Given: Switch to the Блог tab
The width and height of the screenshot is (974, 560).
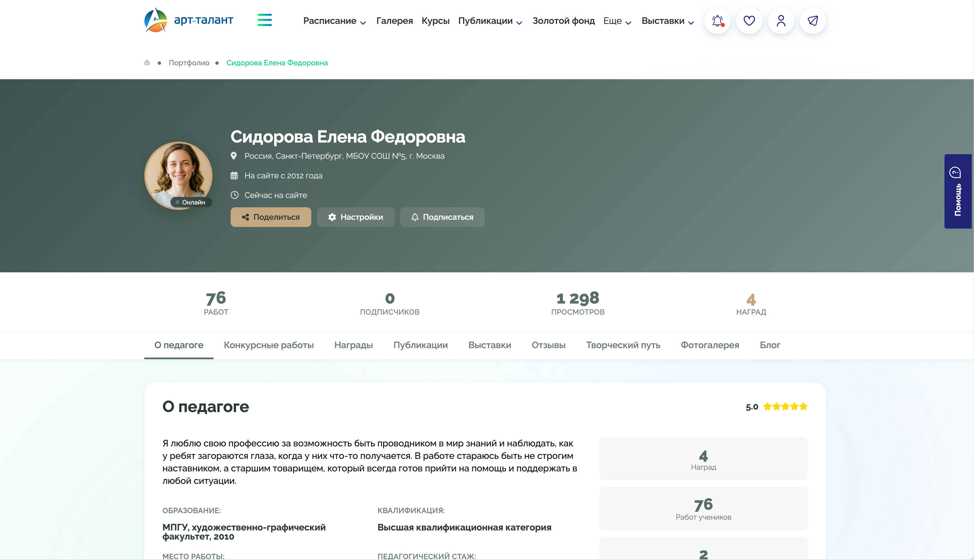Looking at the screenshot, I should coord(770,345).
